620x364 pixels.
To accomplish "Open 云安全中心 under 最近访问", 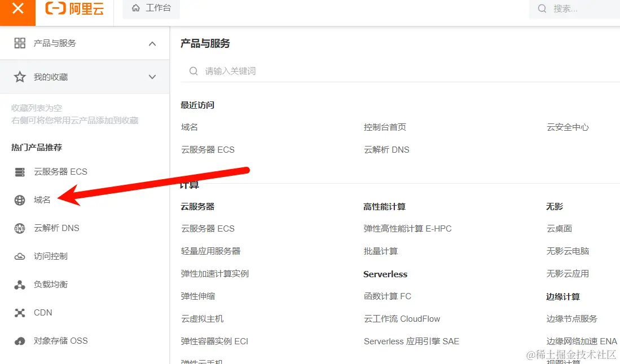I will click(568, 127).
